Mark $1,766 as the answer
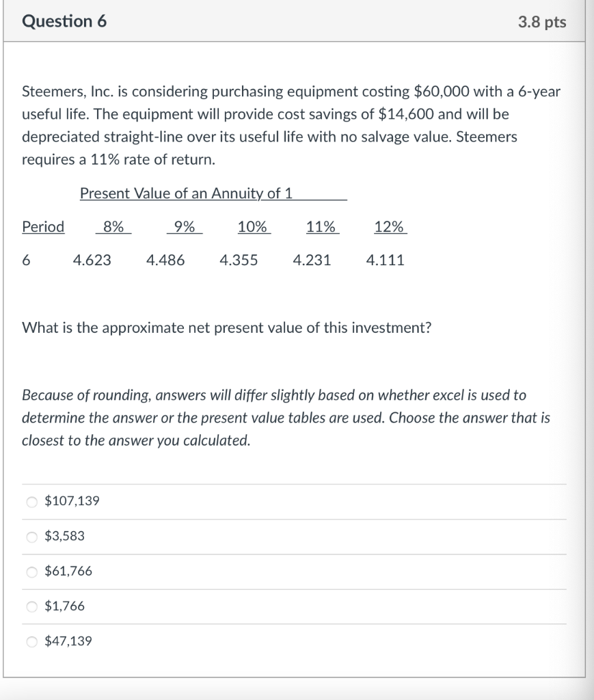594x700 pixels. pyautogui.click(x=31, y=606)
